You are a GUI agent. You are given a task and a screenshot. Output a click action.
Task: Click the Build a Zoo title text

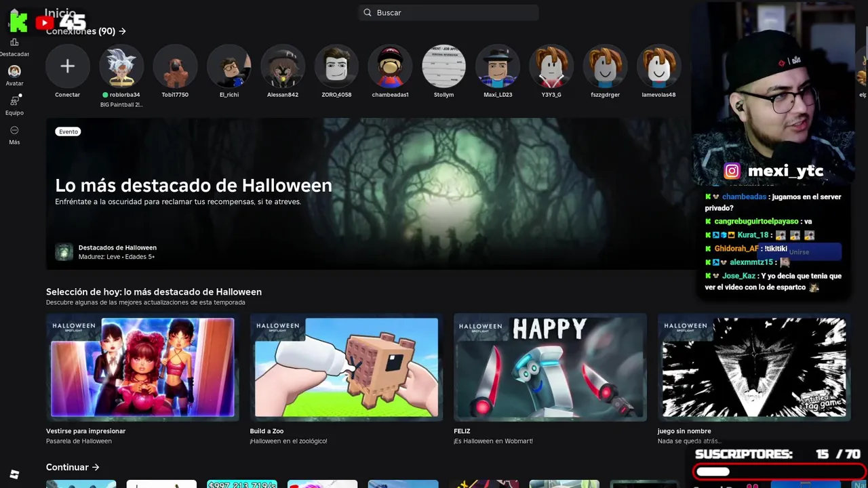(x=267, y=431)
